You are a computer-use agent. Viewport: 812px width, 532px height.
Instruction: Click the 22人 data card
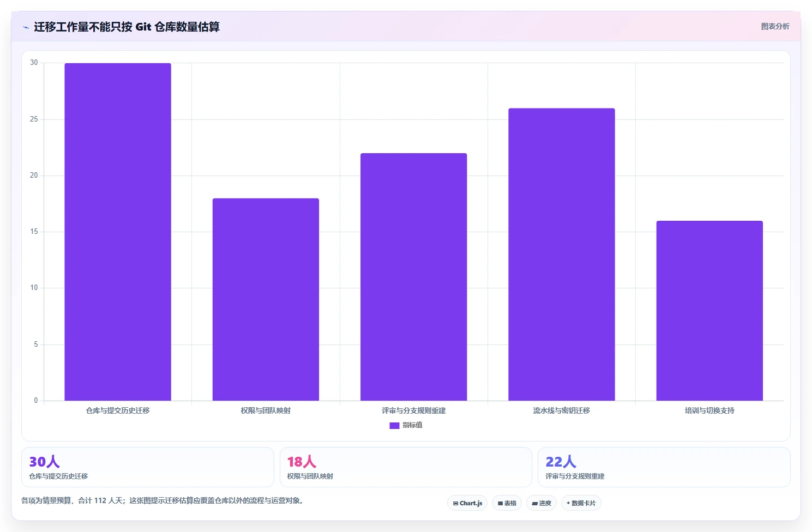point(664,467)
